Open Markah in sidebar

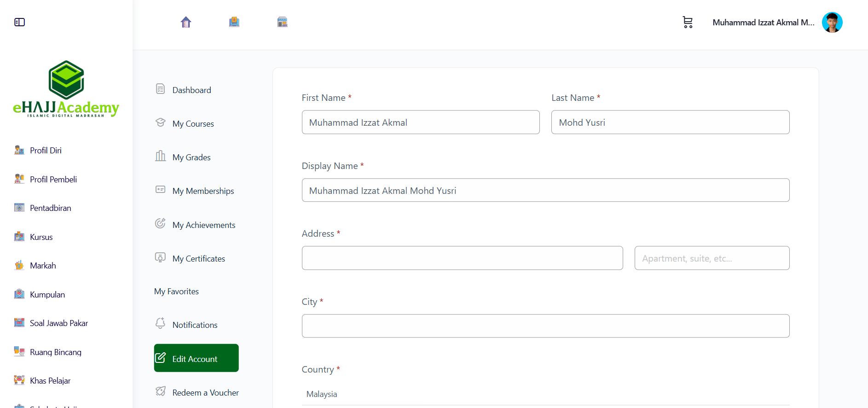click(43, 265)
